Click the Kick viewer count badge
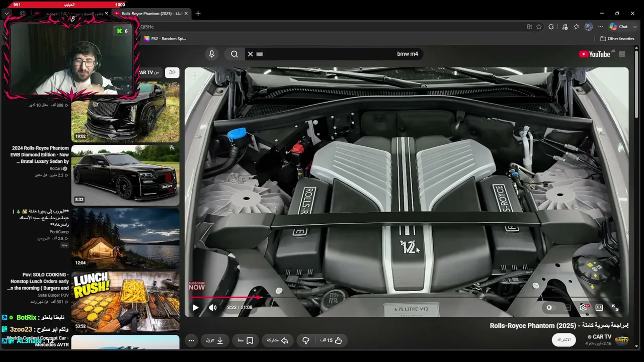Viewport: 644px width, 362px height. click(x=122, y=31)
